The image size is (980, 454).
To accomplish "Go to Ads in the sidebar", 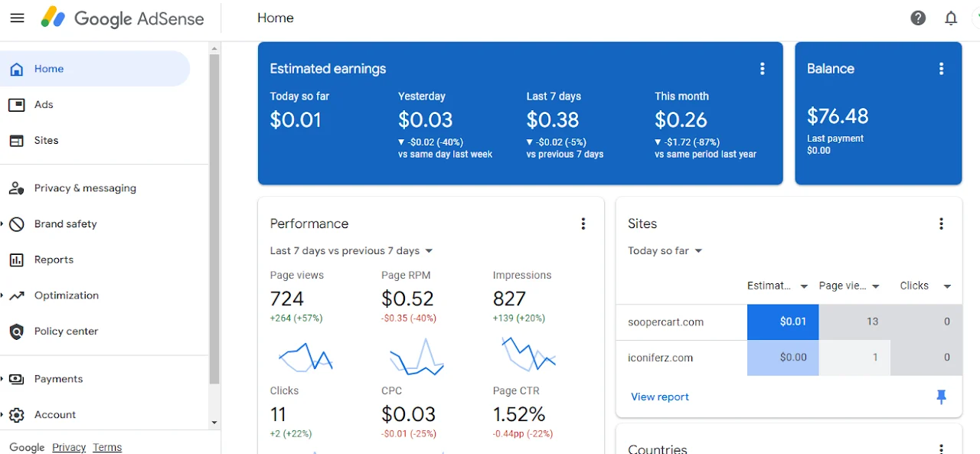I will tap(44, 105).
